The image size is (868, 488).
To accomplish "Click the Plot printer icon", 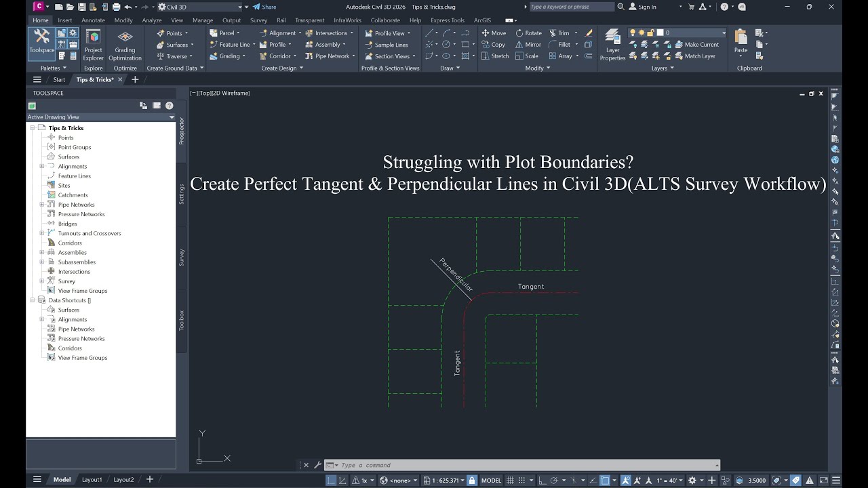I will coord(116,7).
